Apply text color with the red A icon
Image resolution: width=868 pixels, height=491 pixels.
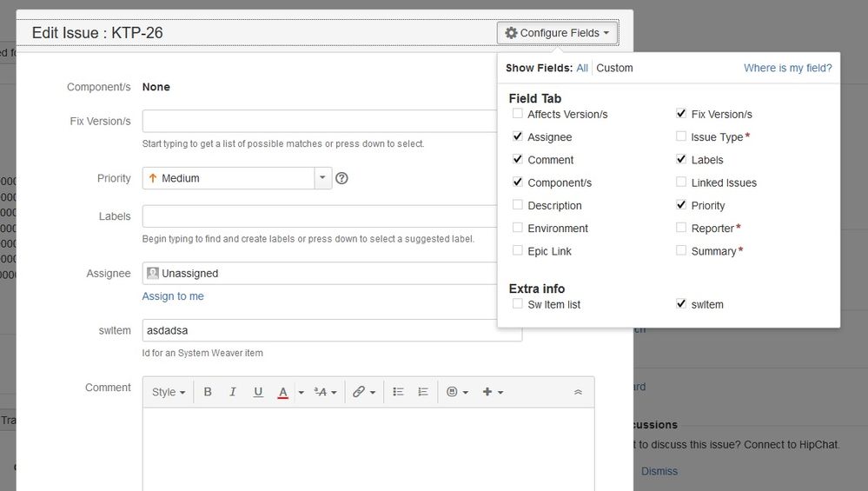coord(283,392)
